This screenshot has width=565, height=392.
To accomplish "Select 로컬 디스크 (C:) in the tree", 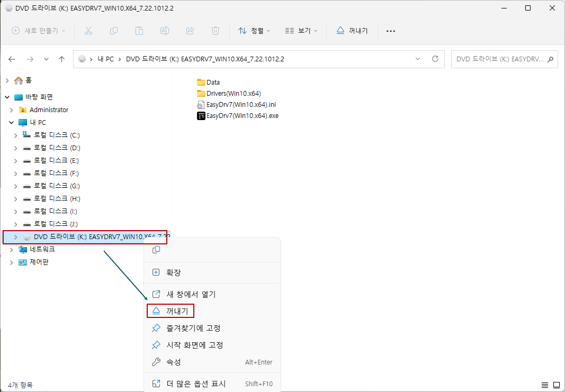I will [51, 135].
